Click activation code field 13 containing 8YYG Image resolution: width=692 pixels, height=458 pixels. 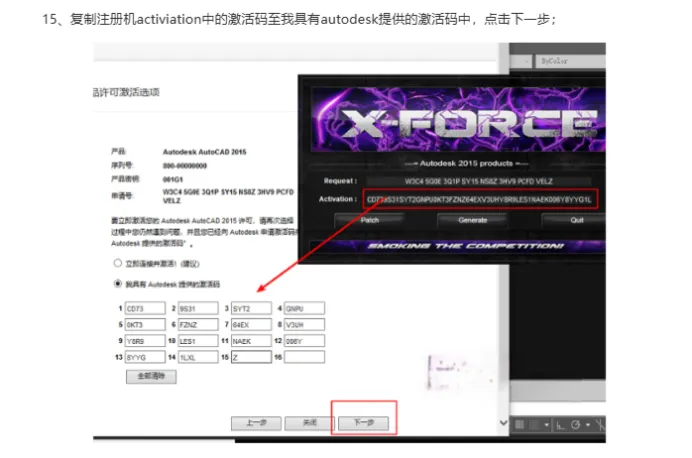(x=145, y=357)
